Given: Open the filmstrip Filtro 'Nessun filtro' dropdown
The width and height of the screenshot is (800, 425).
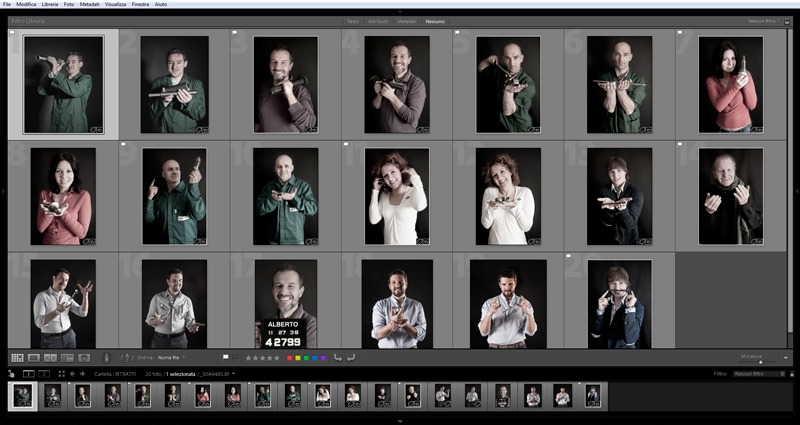Looking at the screenshot, I should pyautogui.click(x=760, y=374).
